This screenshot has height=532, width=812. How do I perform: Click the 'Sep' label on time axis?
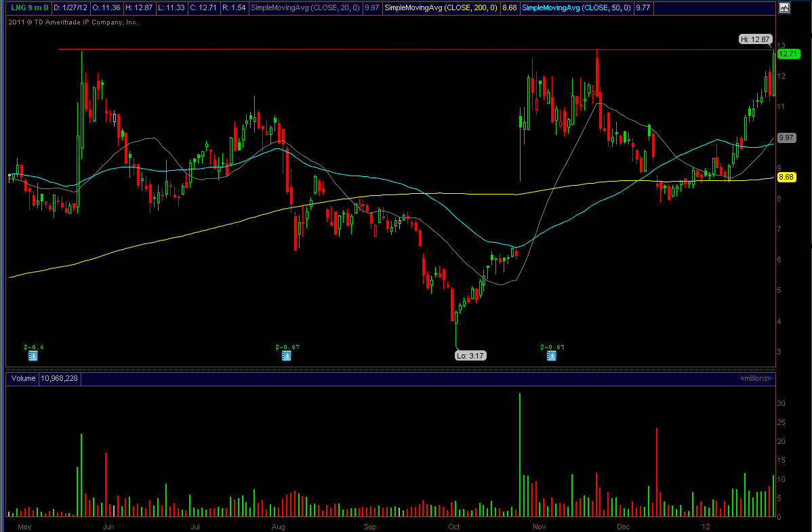point(370,527)
